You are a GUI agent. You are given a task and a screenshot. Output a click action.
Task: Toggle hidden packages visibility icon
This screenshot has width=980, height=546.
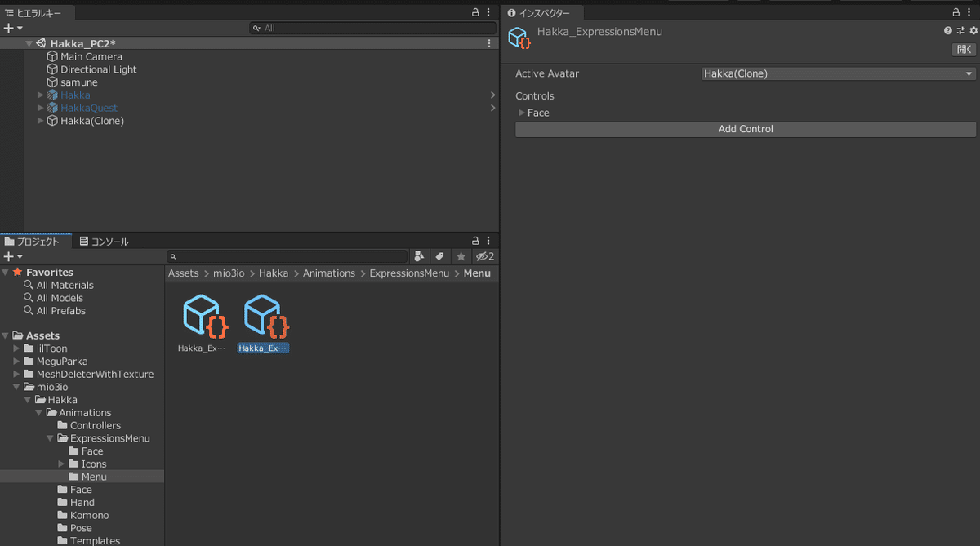point(485,256)
